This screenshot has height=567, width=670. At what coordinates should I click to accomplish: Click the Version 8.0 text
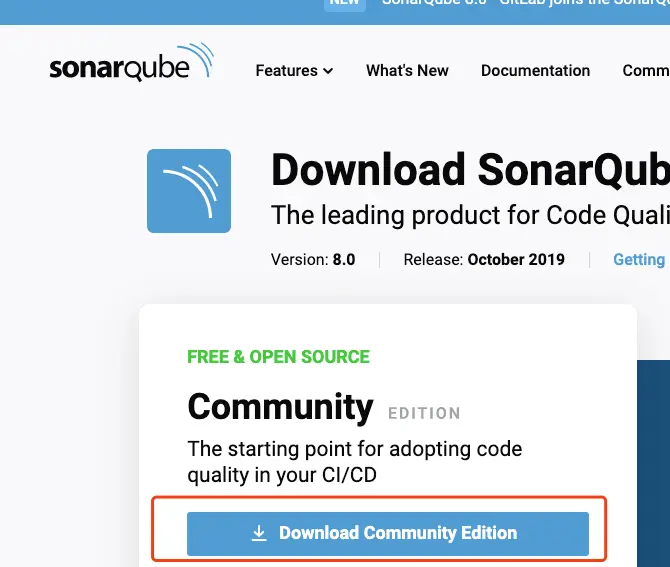313,259
